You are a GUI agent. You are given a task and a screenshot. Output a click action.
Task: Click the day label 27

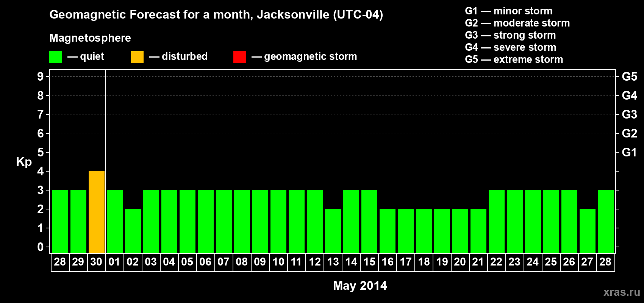(x=587, y=262)
